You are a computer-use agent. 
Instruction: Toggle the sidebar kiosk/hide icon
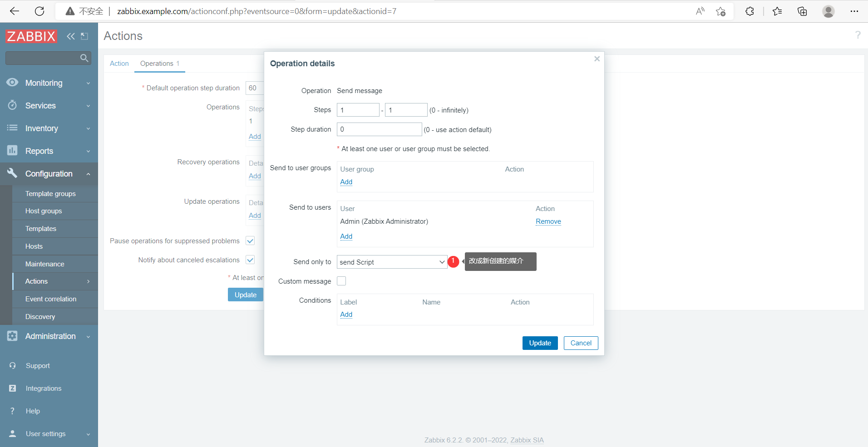coord(84,36)
